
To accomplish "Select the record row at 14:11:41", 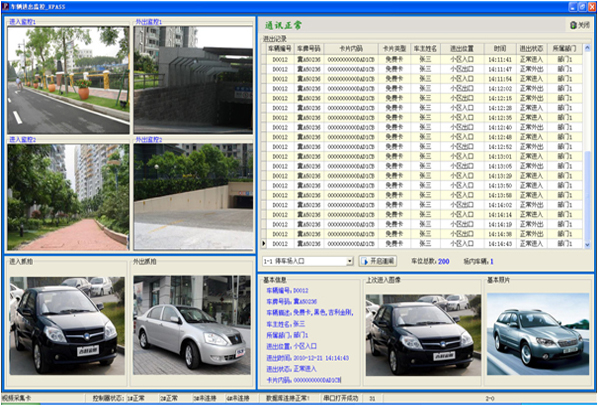I will (424, 60).
